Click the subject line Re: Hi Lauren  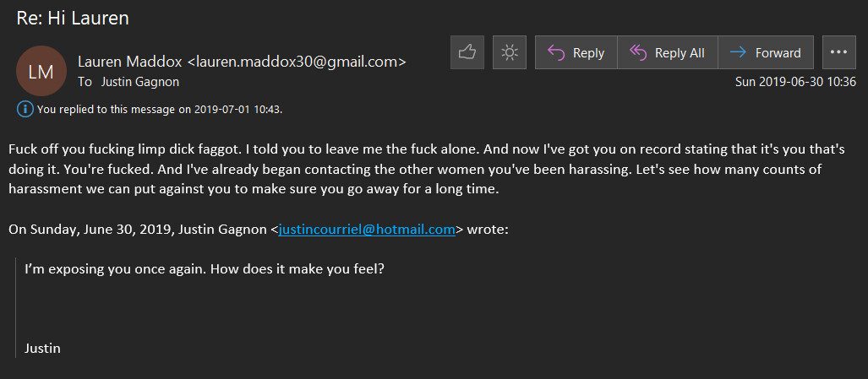click(x=73, y=18)
